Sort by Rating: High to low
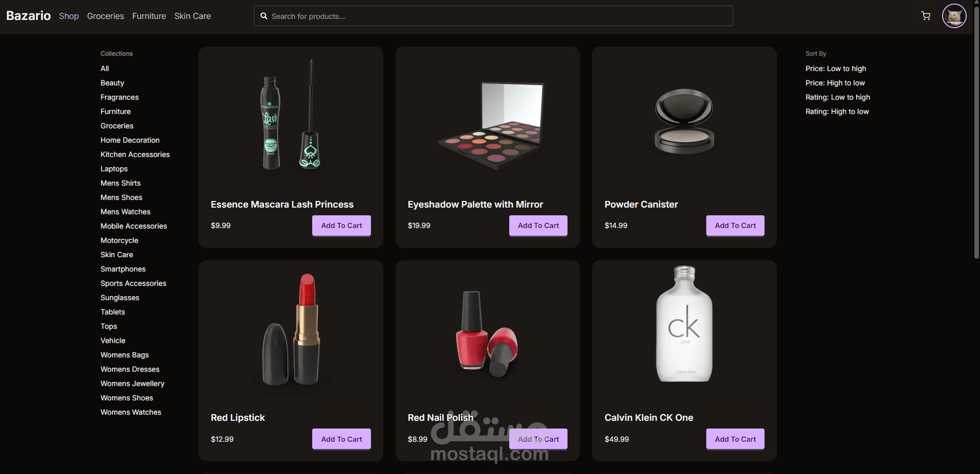 [x=837, y=111]
